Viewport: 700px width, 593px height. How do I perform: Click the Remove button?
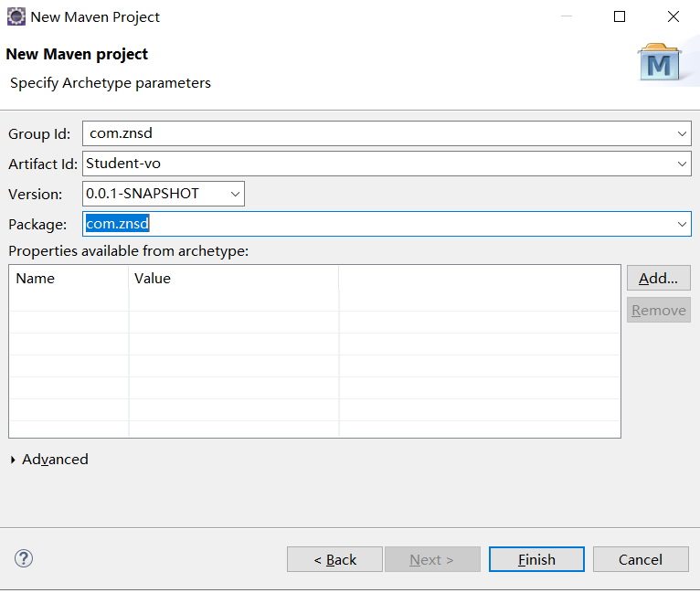click(x=659, y=310)
